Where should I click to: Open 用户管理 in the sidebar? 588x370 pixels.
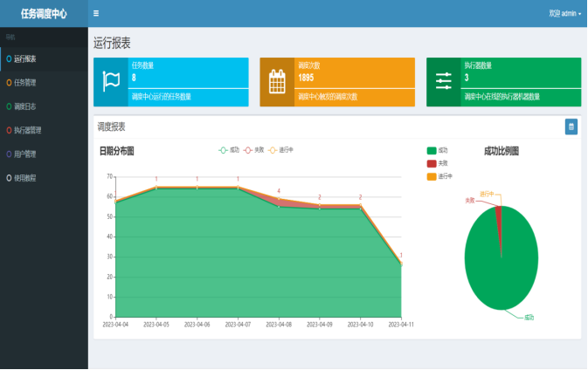point(25,154)
